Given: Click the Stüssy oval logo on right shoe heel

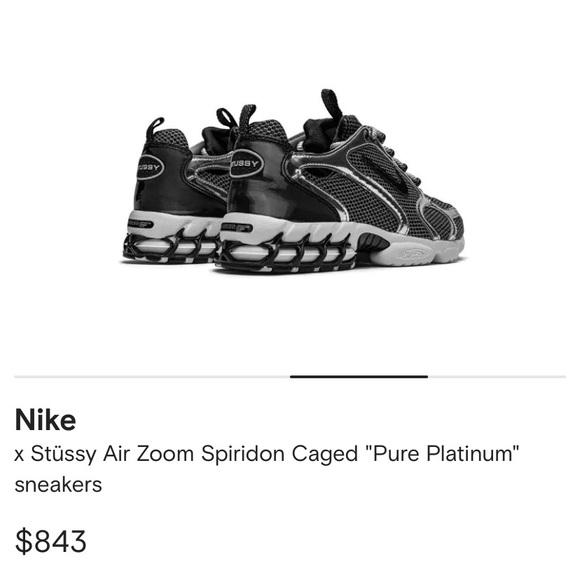Looking at the screenshot, I should pos(246,163).
